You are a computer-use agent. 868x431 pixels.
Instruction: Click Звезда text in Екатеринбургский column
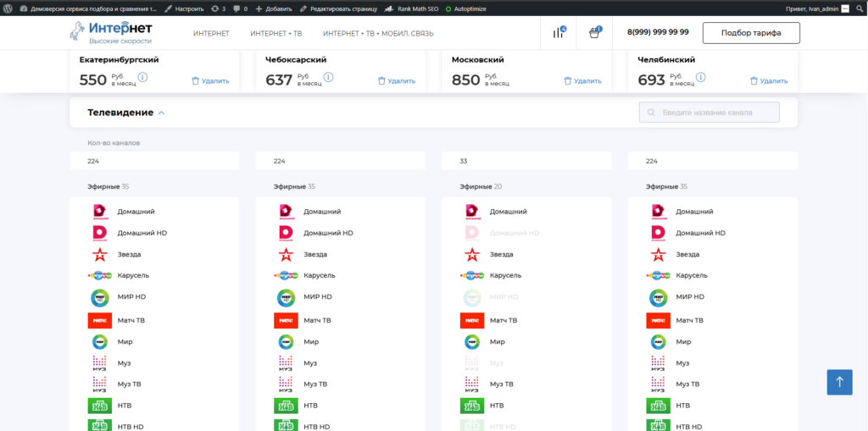click(129, 255)
